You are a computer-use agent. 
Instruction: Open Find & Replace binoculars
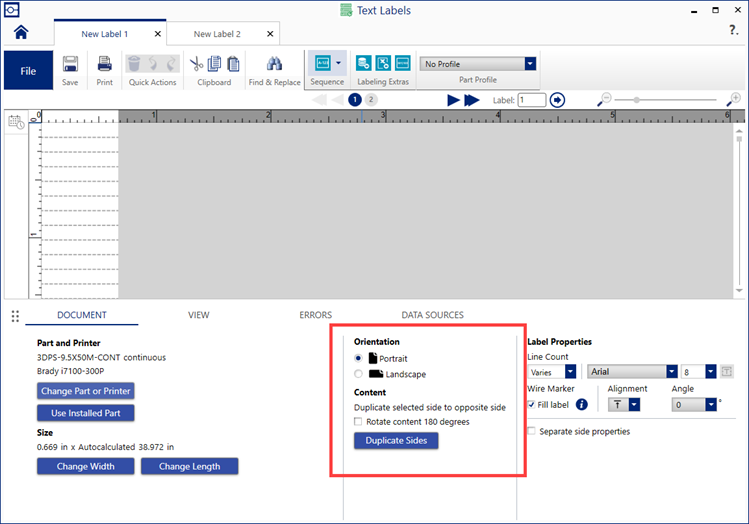pyautogui.click(x=274, y=64)
